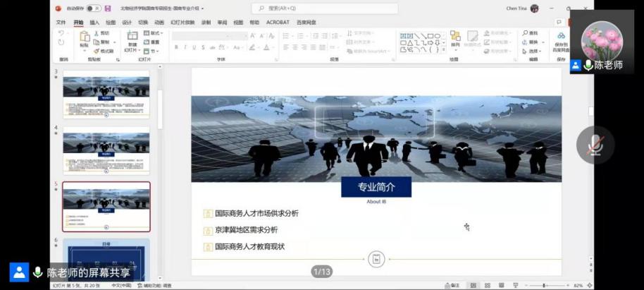644x290 pixels.
Task: Click Save to Baidu Netdisk icon
Action: point(561,40)
